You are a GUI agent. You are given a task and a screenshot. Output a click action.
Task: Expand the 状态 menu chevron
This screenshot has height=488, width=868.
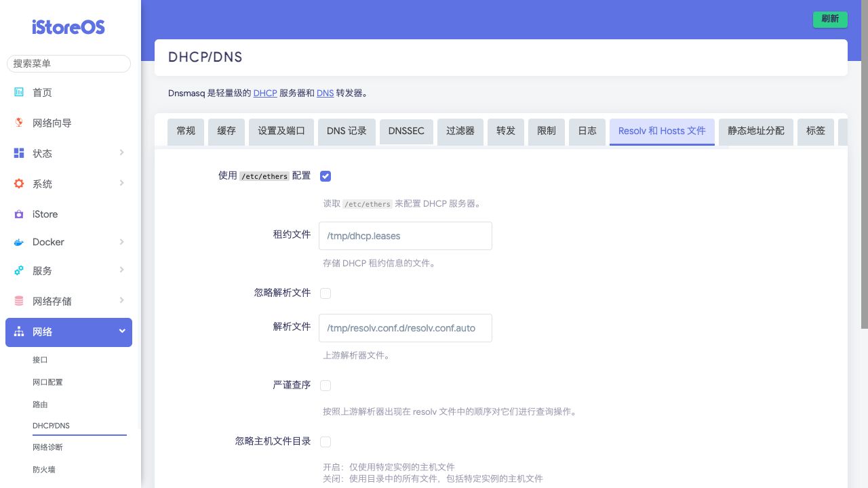(x=122, y=153)
